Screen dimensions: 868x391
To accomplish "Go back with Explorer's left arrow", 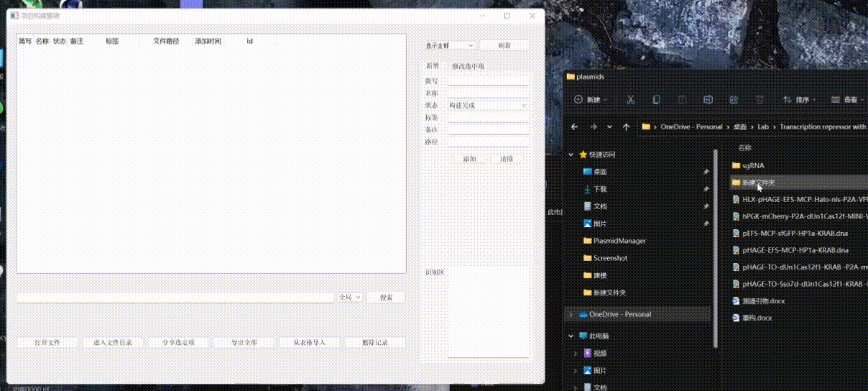I will coord(574,126).
